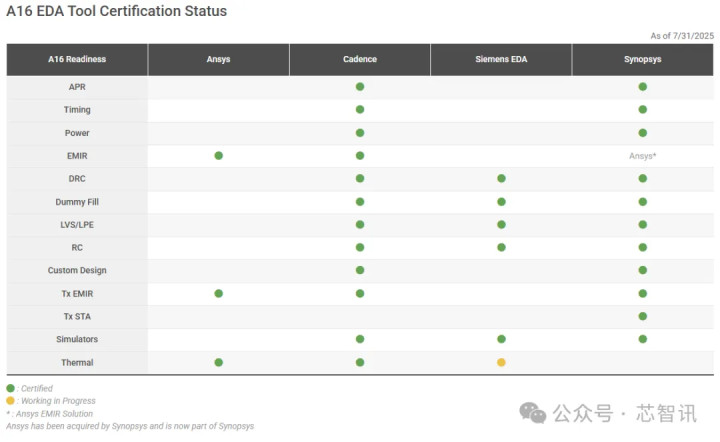Click the Dummy Fill row label
The image size is (720, 442).
point(77,202)
